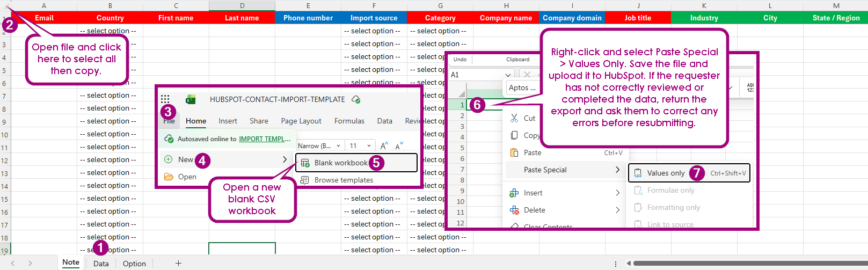
Task: Click the Phone number header cell
Action: (308, 18)
